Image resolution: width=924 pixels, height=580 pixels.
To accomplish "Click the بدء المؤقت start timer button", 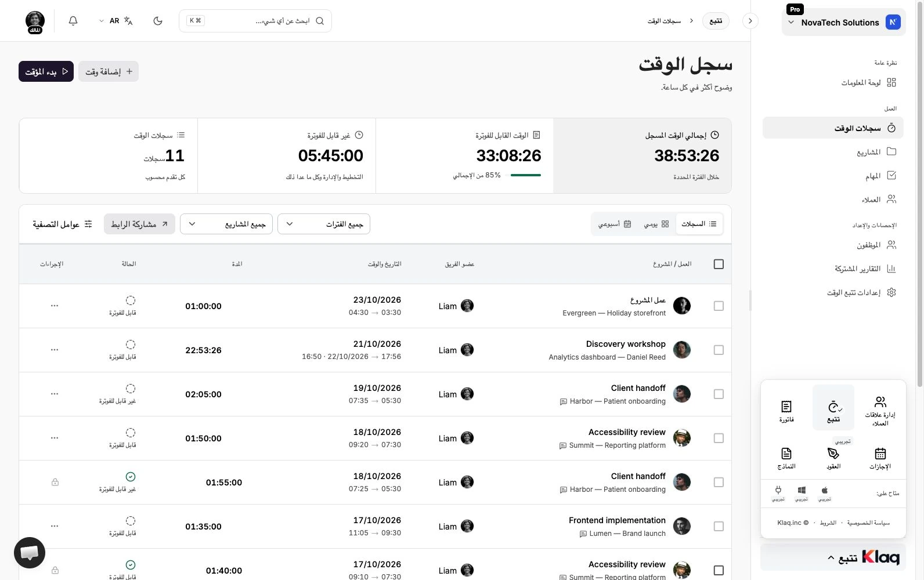I will pyautogui.click(x=46, y=71).
